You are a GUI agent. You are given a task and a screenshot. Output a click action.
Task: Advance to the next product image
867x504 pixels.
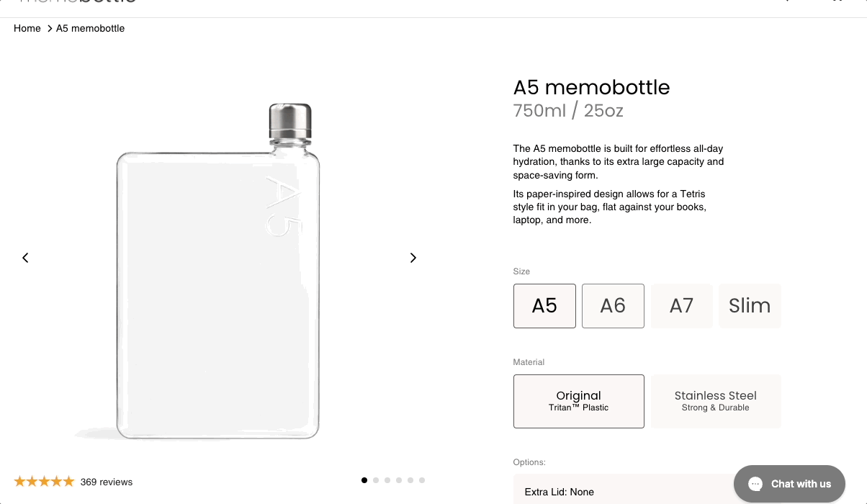(413, 258)
